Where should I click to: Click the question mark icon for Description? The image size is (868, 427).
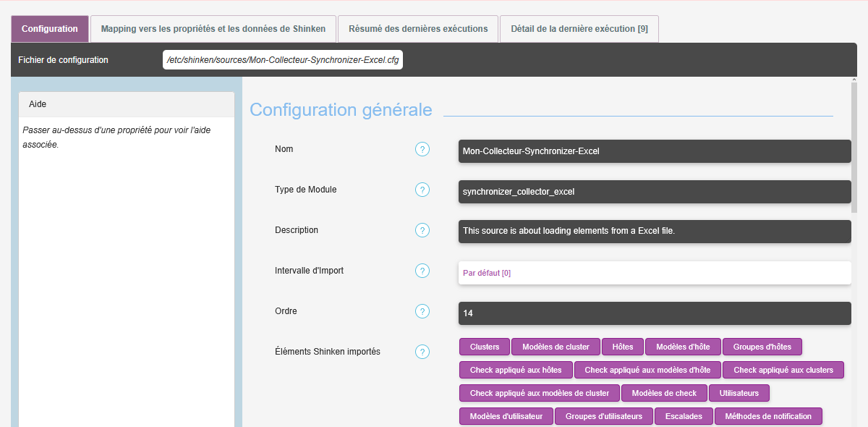click(422, 230)
